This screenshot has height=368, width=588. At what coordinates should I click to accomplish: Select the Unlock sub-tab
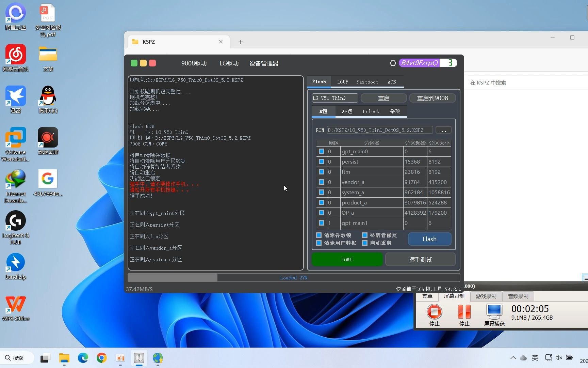(x=371, y=111)
